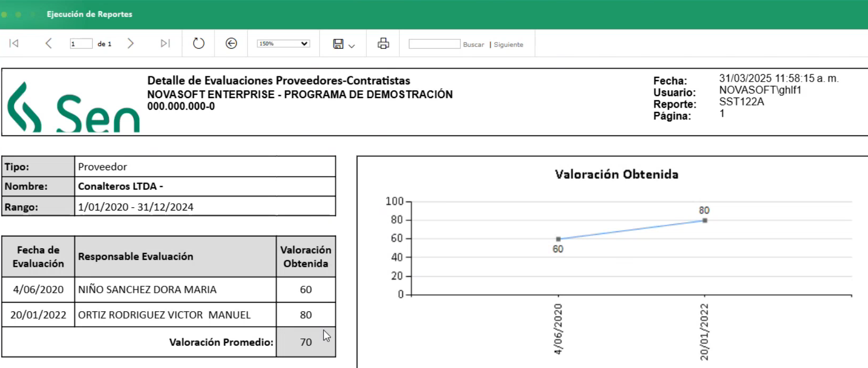Screen dimensions: 868x368
Task: Expand the export format arrow beside save
Action: [352, 46]
